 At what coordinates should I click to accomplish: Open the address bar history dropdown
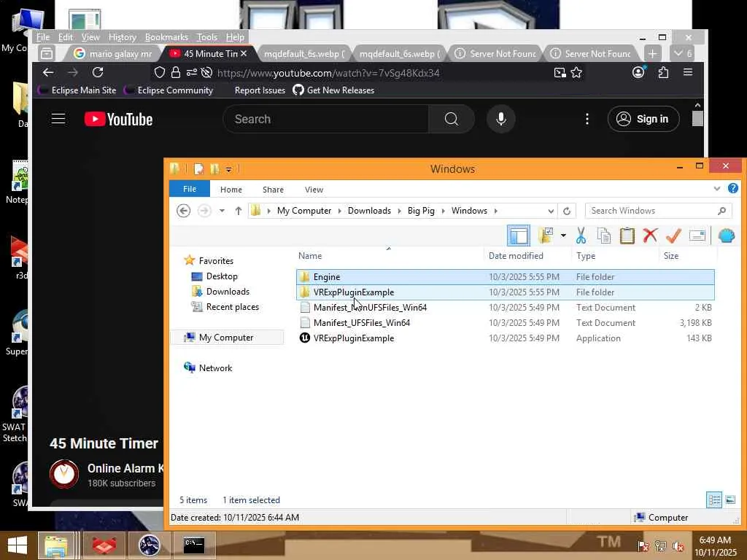(x=551, y=211)
